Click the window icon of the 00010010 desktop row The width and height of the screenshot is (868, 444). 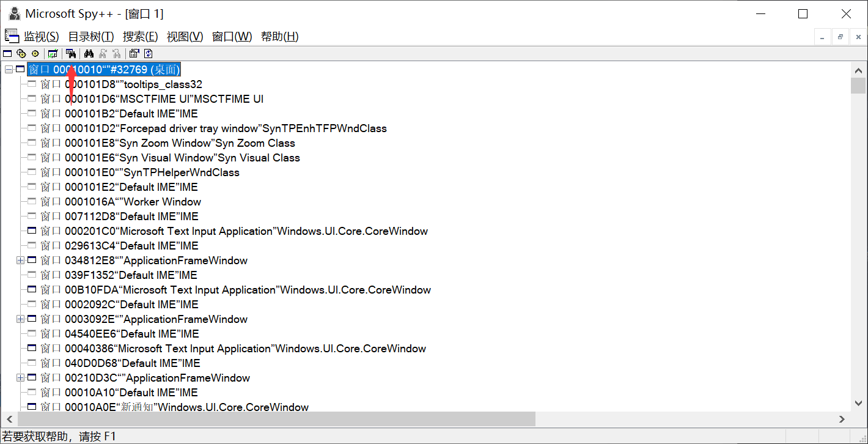click(20, 70)
